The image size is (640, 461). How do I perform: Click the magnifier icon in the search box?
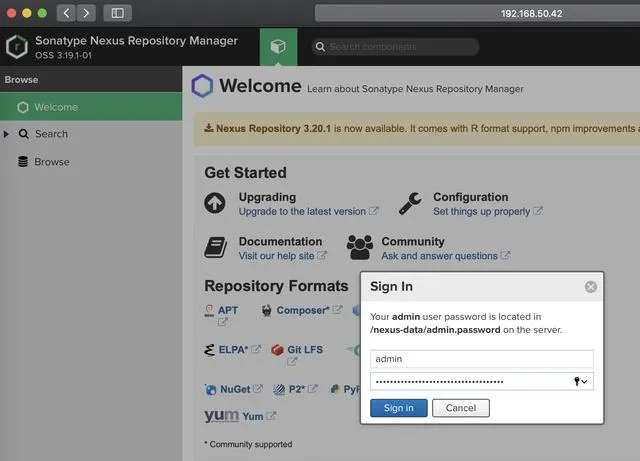pos(320,47)
